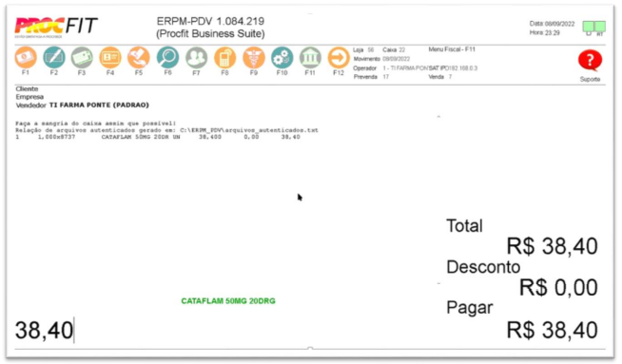Open the F9 caduceus pharmacy icon
This screenshot has height=364, width=622.
(254, 57)
